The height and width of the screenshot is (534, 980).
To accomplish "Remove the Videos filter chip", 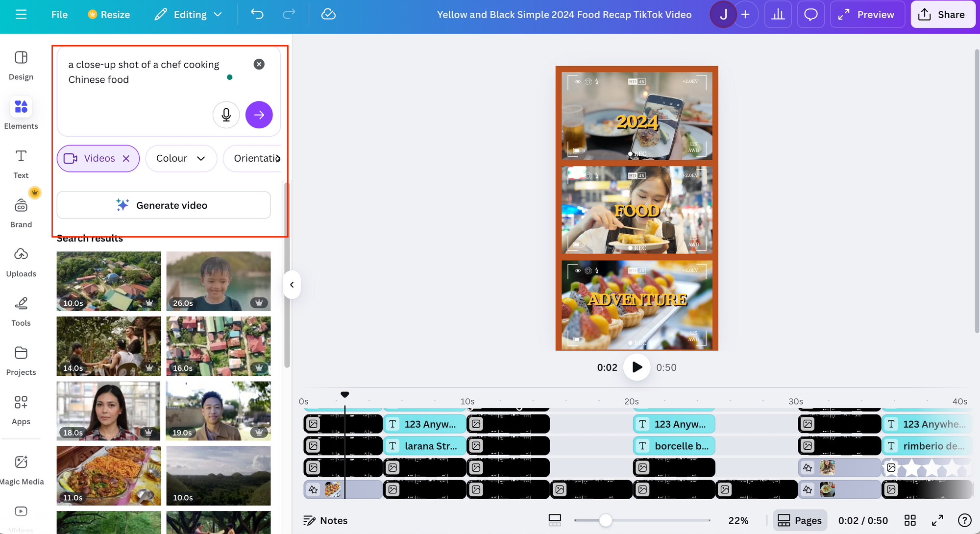I will click(126, 159).
